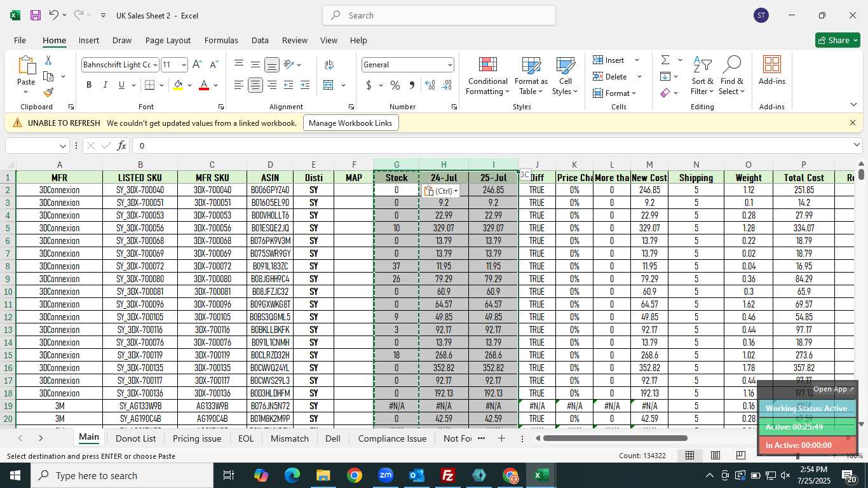Click the Decrease Indent icon
The height and width of the screenshot is (488, 868).
coord(288,85)
